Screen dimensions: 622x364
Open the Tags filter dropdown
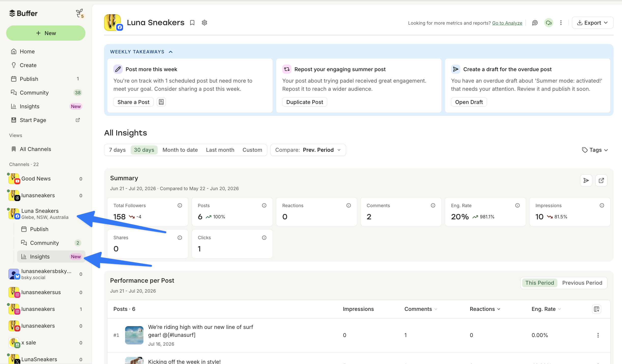tap(595, 150)
